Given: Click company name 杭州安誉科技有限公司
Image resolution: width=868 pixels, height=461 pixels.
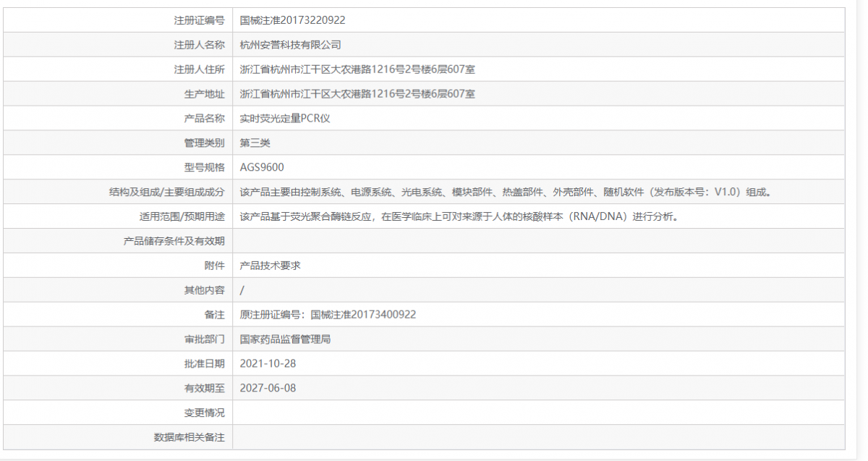Looking at the screenshot, I should click(291, 45).
